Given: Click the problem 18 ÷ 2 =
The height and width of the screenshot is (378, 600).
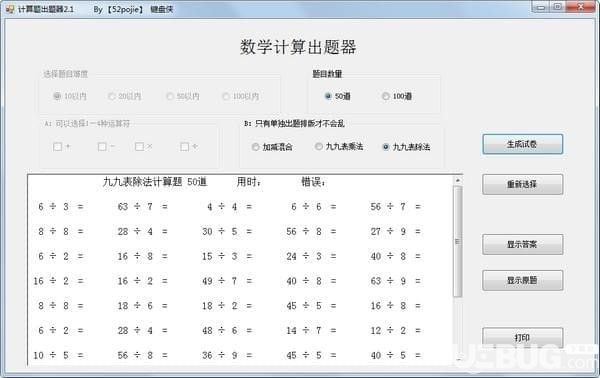Looking at the screenshot, I should click(227, 306).
